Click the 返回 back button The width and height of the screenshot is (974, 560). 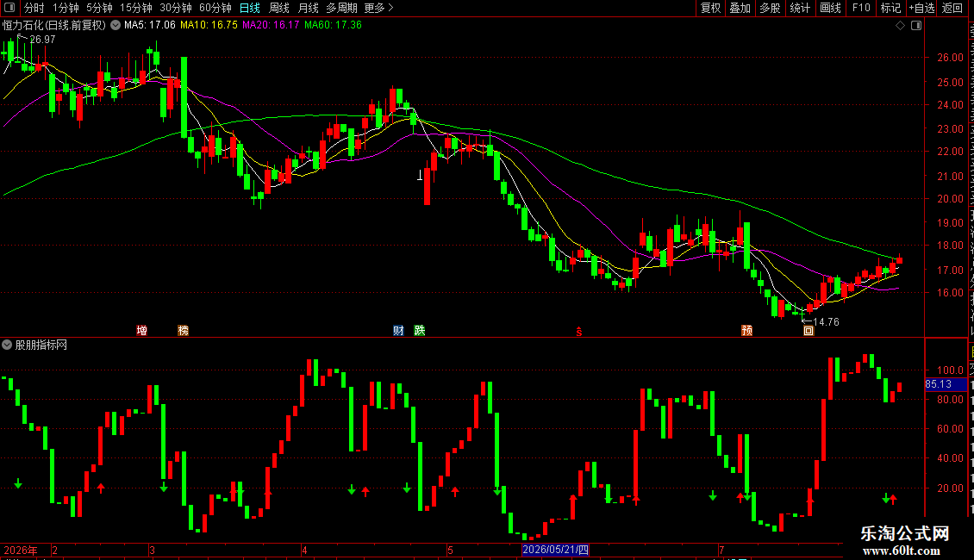(952, 8)
